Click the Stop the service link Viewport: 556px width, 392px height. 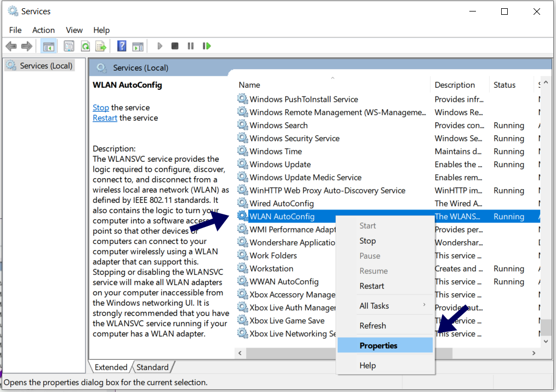click(100, 107)
